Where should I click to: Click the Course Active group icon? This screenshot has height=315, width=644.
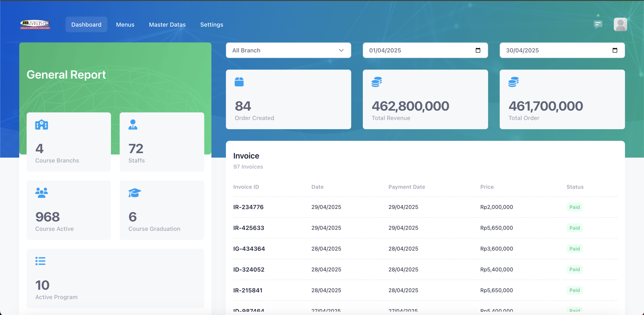(x=42, y=193)
